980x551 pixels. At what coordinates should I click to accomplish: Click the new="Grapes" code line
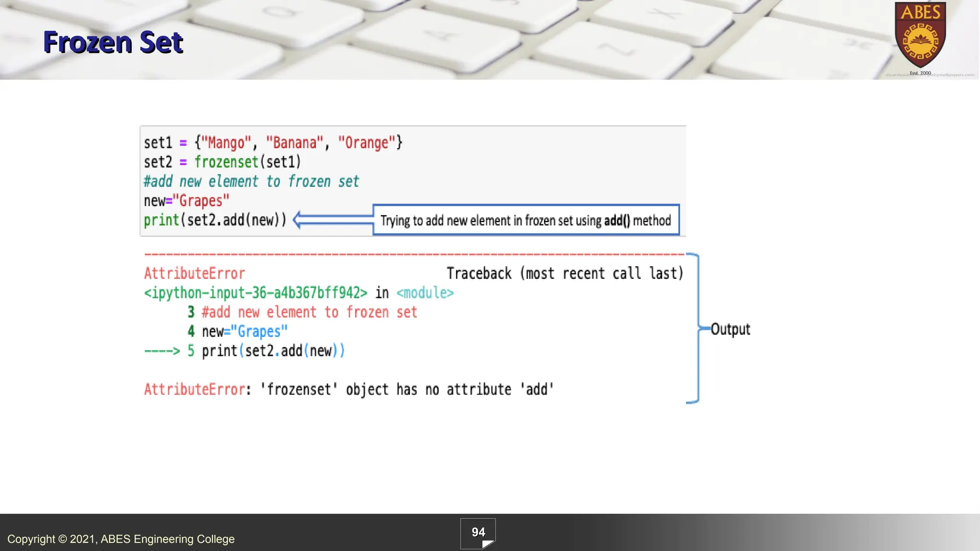[187, 201]
